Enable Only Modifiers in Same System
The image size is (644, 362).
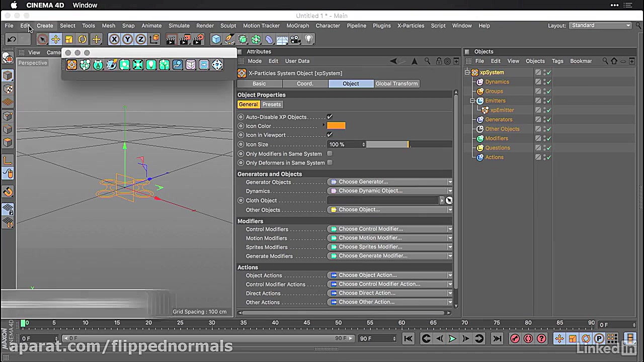click(x=330, y=154)
